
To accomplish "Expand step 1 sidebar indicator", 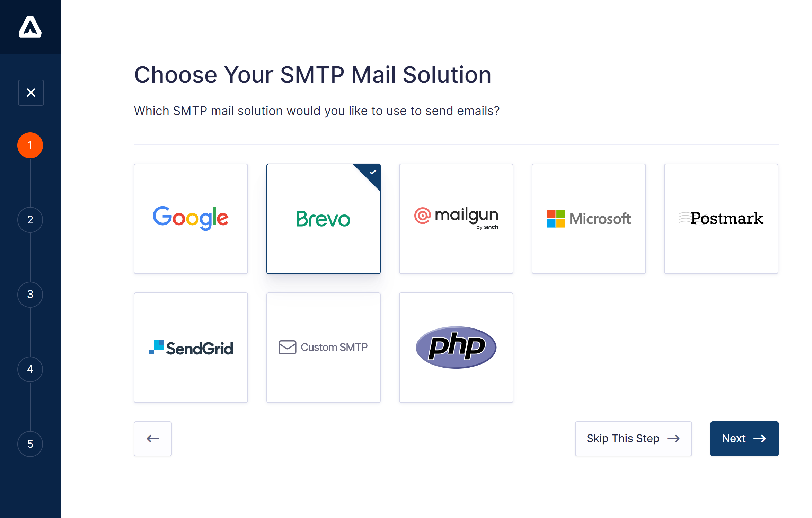I will (x=30, y=144).
